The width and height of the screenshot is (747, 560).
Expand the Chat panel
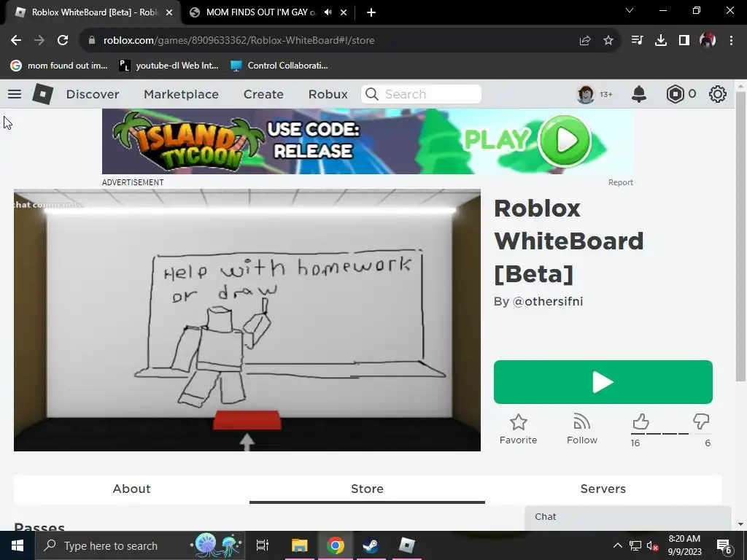pyautogui.click(x=627, y=517)
